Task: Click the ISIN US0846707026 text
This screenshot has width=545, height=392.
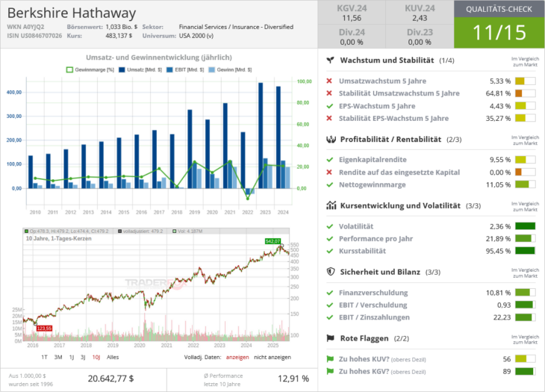Action: [34, 35]
